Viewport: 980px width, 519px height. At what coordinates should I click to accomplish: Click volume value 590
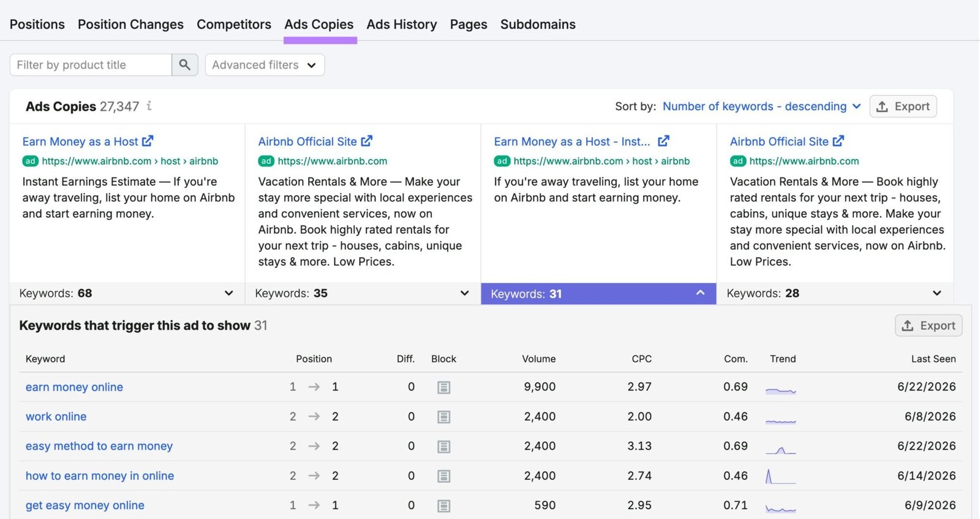click(x=545, y=505)
